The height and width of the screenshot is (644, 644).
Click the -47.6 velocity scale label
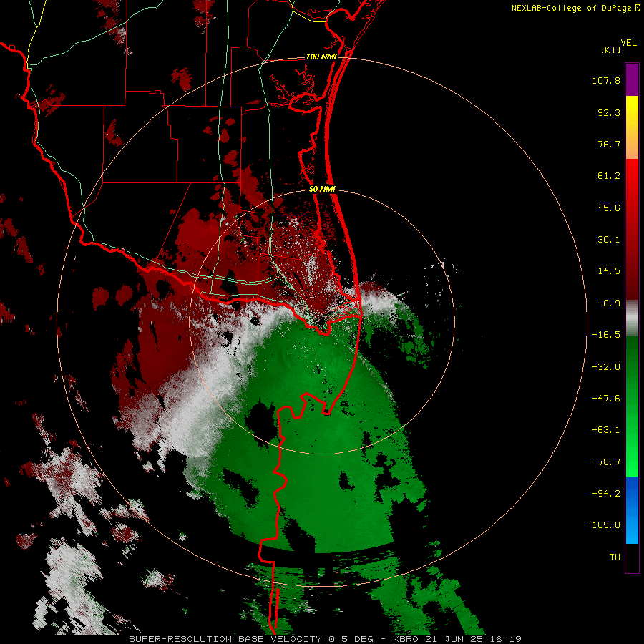606,399
